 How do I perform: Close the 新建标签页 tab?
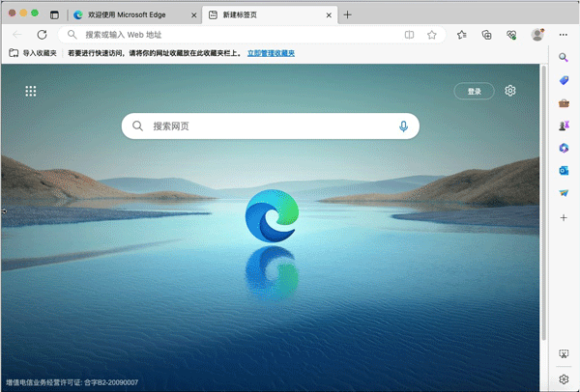[329, 15]
